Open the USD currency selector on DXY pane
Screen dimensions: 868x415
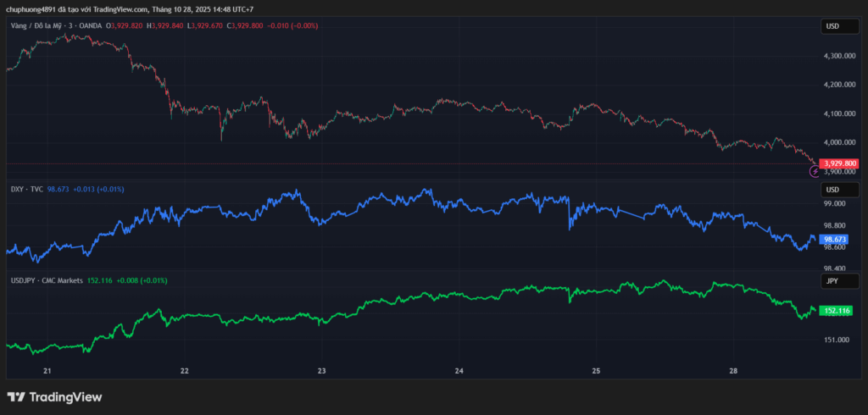(x=833, y=189)
